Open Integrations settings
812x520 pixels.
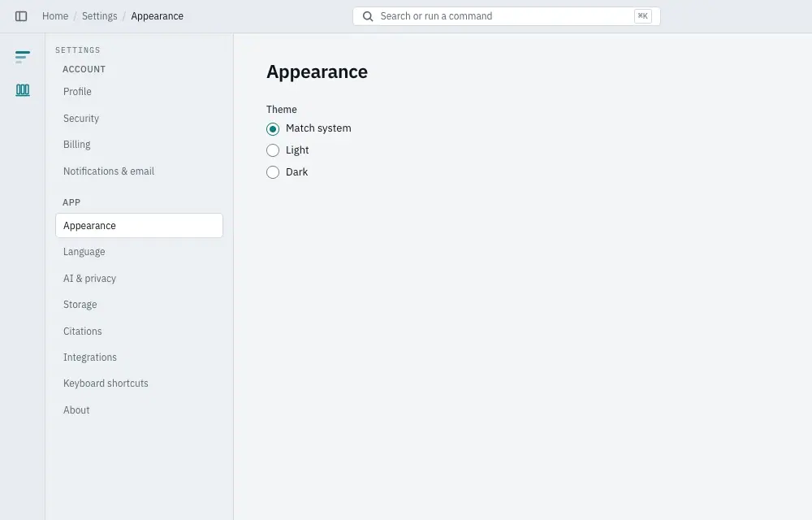139,357
